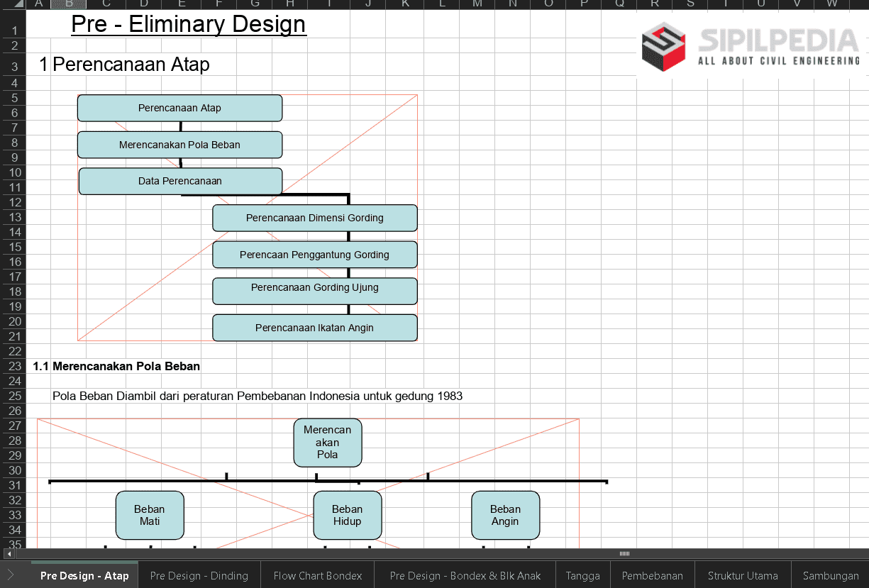Image resolution: width=869 pixels, height=588 pixels.
Task: Click the Select All corner triangle
Action: (13, 4)
